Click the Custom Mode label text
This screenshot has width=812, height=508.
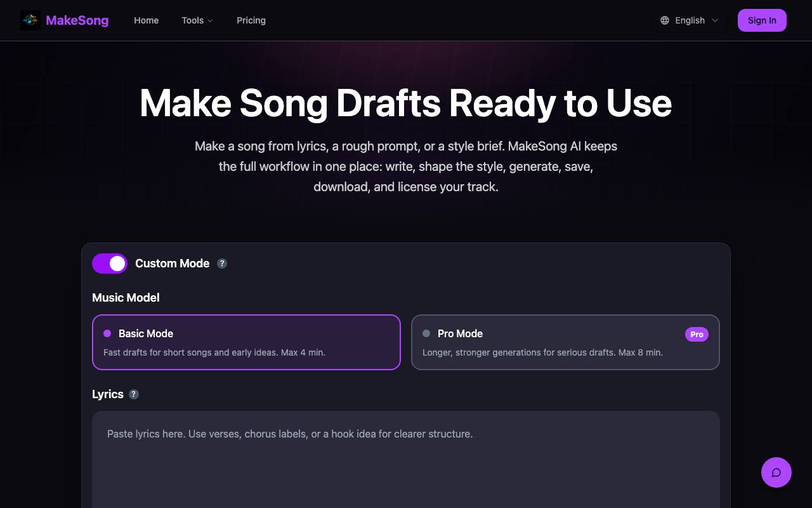[173, 264]
